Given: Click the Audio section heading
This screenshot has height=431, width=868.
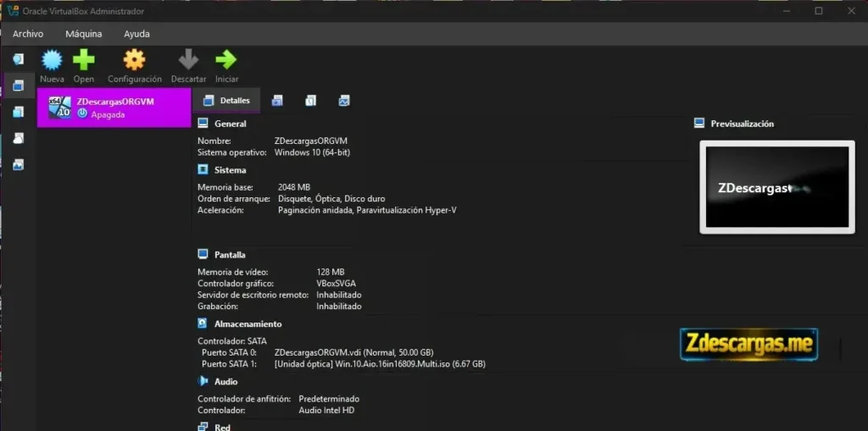Looking at the screenshot, I should click(x=225, y=382).
